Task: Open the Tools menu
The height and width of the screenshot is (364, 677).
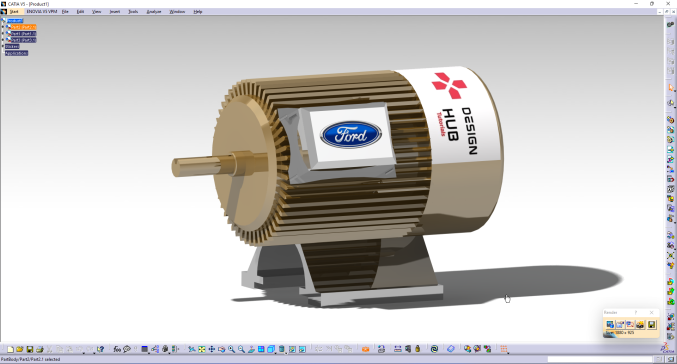Action: [133, 12]
